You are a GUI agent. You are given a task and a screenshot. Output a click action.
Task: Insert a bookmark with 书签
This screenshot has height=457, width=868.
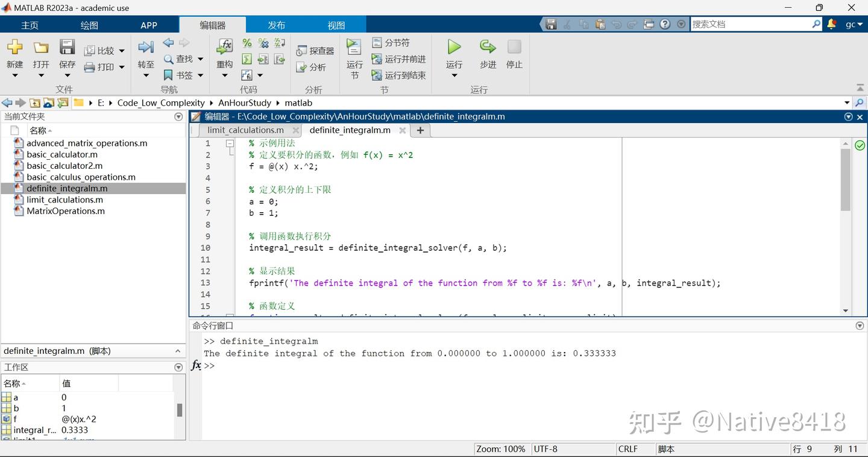171,75
